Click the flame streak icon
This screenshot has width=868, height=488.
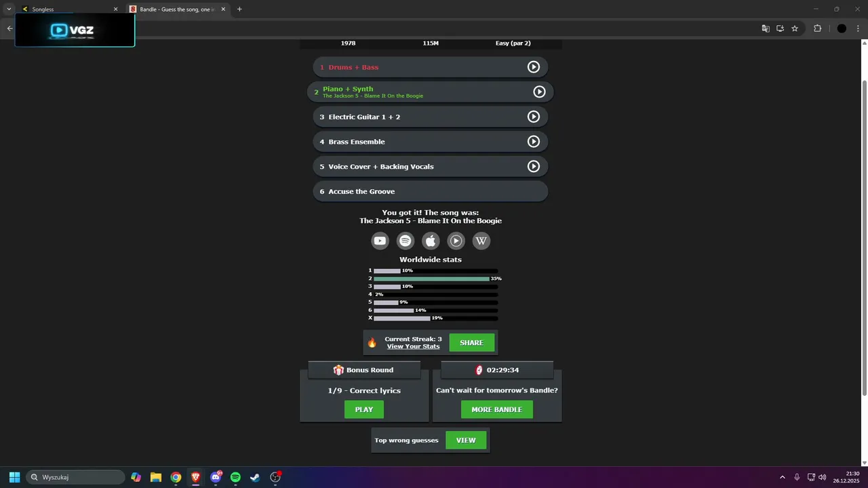pyautogui.click(x=372, y=343)
